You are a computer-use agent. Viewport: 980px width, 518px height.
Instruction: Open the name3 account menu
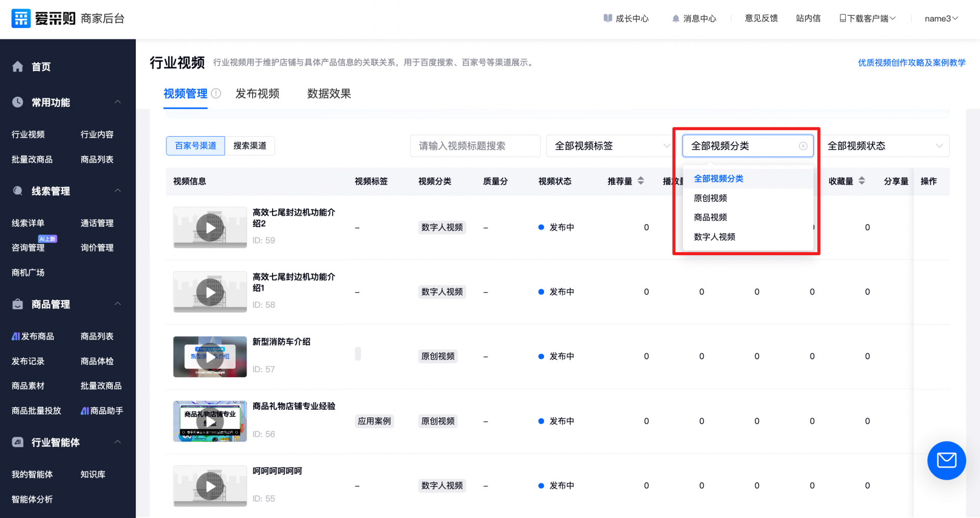pyautogui.click(x=941, y=18)
